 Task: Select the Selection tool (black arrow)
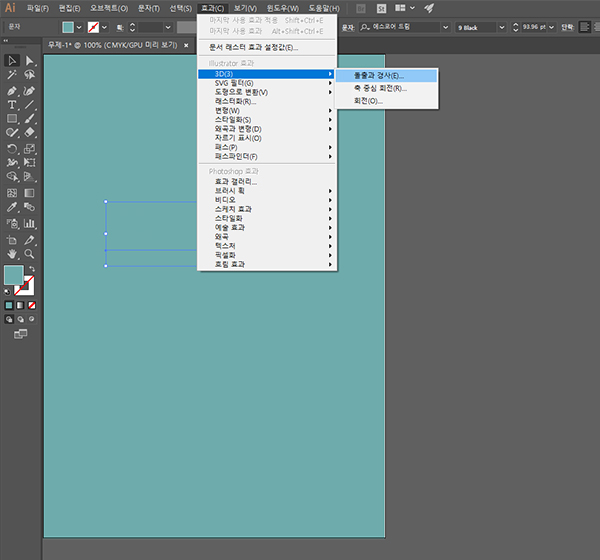tap(12, 60)
